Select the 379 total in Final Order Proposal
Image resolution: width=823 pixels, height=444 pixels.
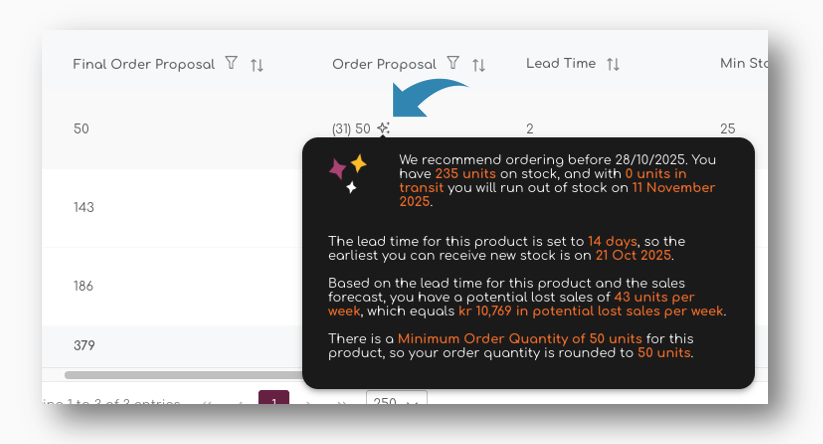pyautogui.click(x=84, y=345)
